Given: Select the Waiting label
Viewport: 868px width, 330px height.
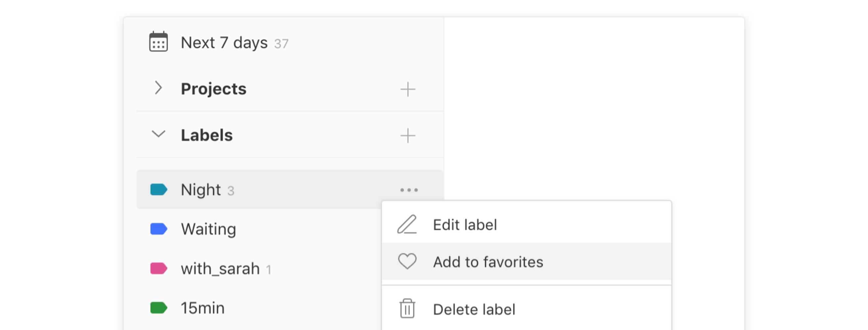Looking at the screenshot, I should click(209, 229).
